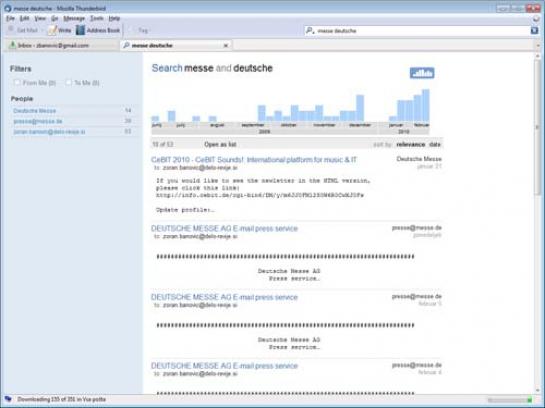Click the download activity icon in status bar
Viewport: 545px width, 408px height.
pyautogui.click(x=8, y=399)
